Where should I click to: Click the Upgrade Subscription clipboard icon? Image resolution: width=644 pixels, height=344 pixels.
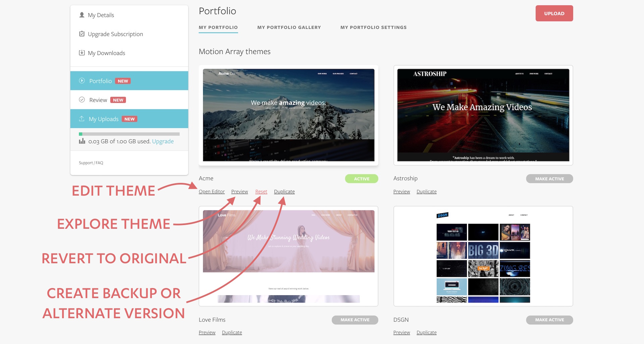point(82,33)
